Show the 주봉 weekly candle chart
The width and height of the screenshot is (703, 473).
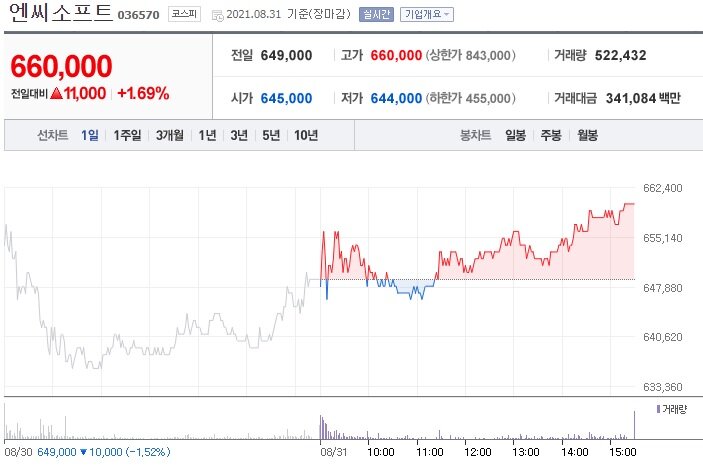(551, 135)
